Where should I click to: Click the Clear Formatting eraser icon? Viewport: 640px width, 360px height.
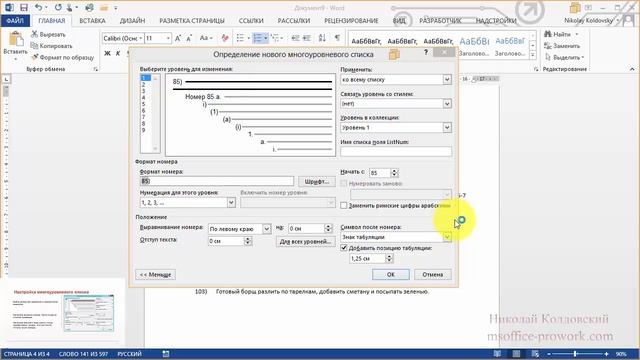click(x=225, y=38)
